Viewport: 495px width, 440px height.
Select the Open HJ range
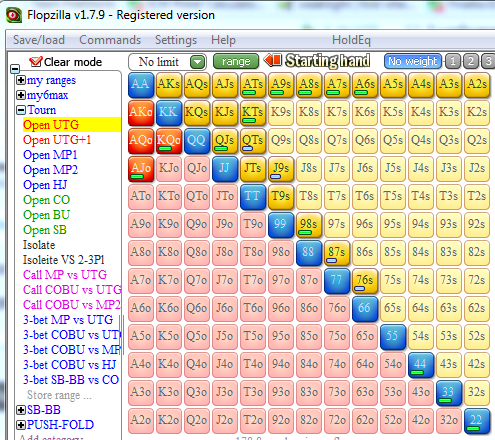click(45, 185)
